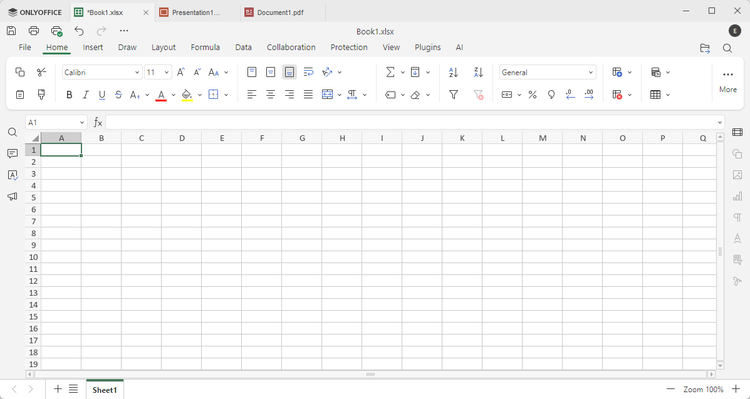750x399 pixels.
Task: Toggle Bold formatting
Action: click(69, 95)
